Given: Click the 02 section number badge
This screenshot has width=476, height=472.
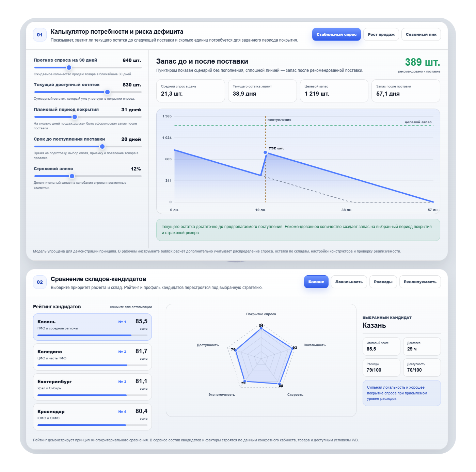Looking at the screenshot, I should 40,282.
